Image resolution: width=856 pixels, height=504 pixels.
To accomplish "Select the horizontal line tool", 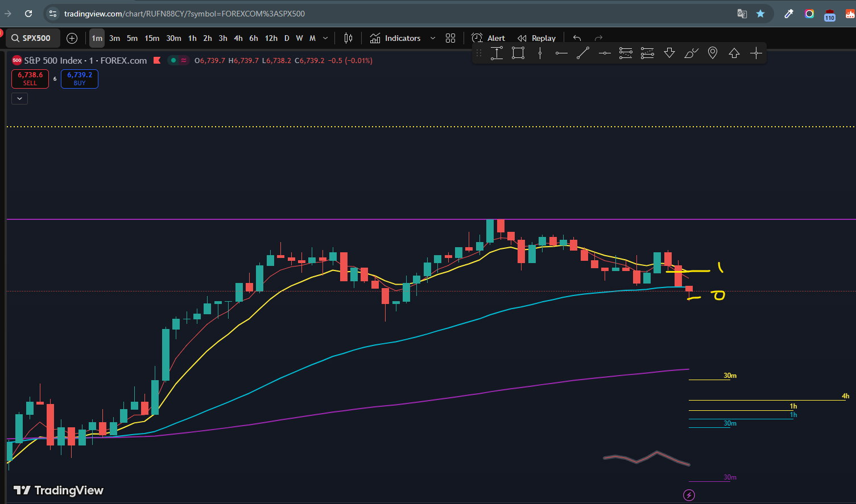I will (605, 53).
